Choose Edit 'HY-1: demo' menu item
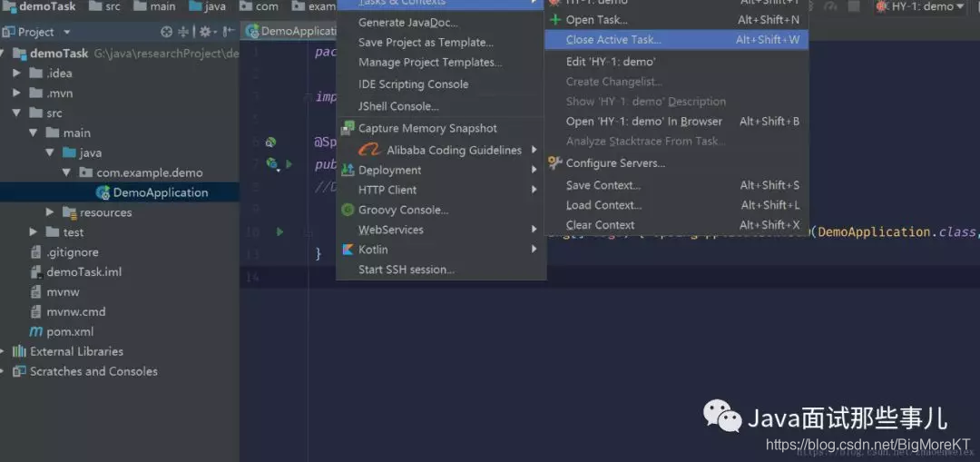Image resolution: width=980 pixels, height=462 pixels. pyautogui.click(x=677, y=62)
